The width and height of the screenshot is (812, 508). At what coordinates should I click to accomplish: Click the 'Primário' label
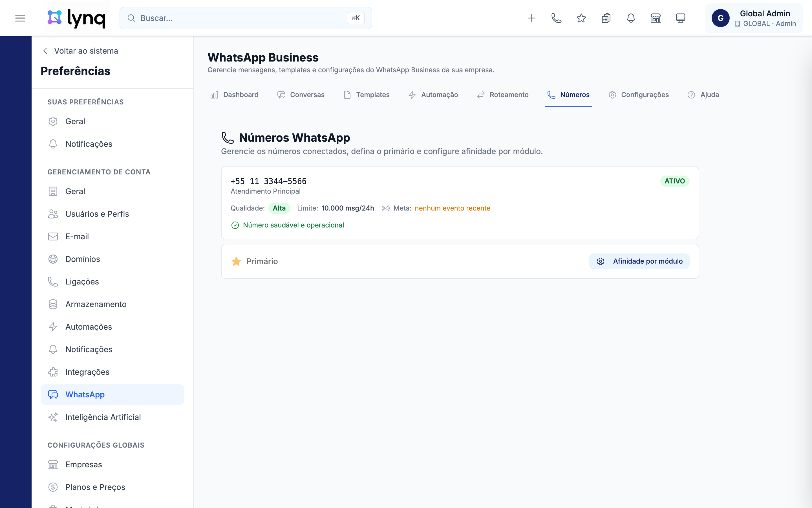click(x=262, y=261)
